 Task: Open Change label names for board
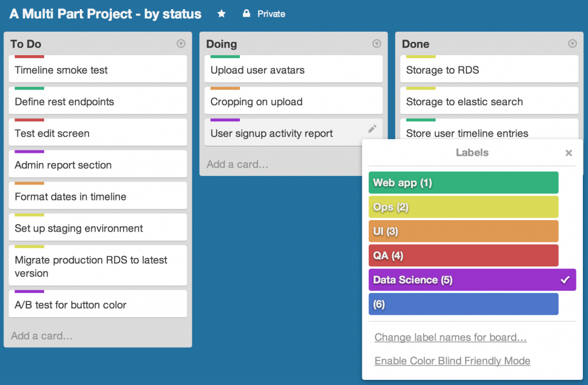(x=450, y=337)
